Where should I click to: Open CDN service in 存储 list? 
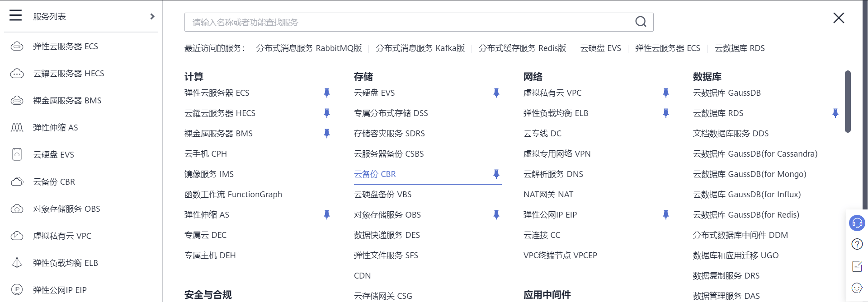363,276
